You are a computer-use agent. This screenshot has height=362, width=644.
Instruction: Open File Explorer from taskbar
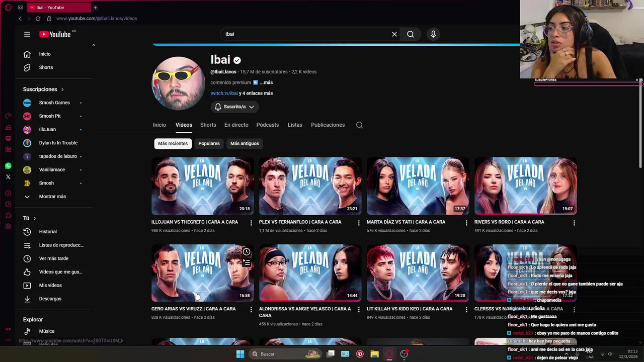[x=374, y=354]
